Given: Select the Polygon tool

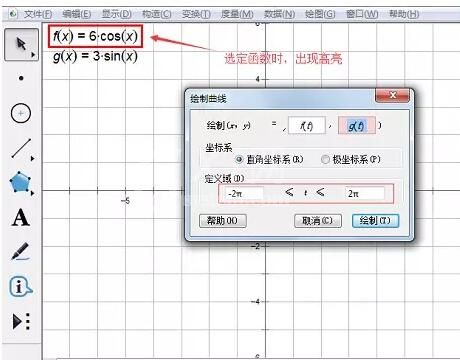Looking at the screenshot, I should pos(20,182).
